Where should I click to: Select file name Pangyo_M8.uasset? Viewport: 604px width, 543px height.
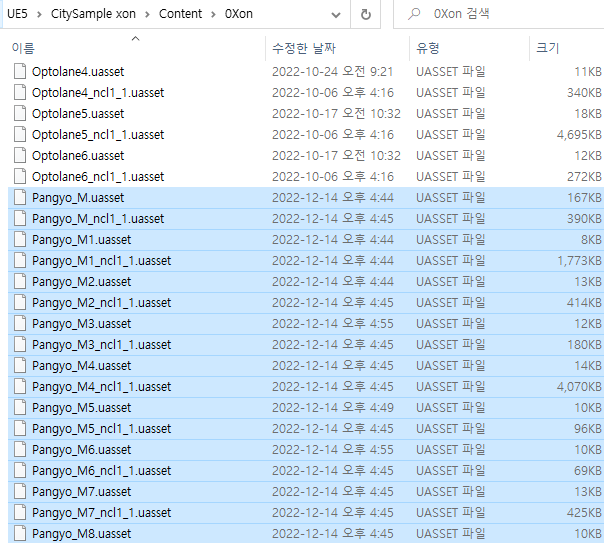point(81,533)
